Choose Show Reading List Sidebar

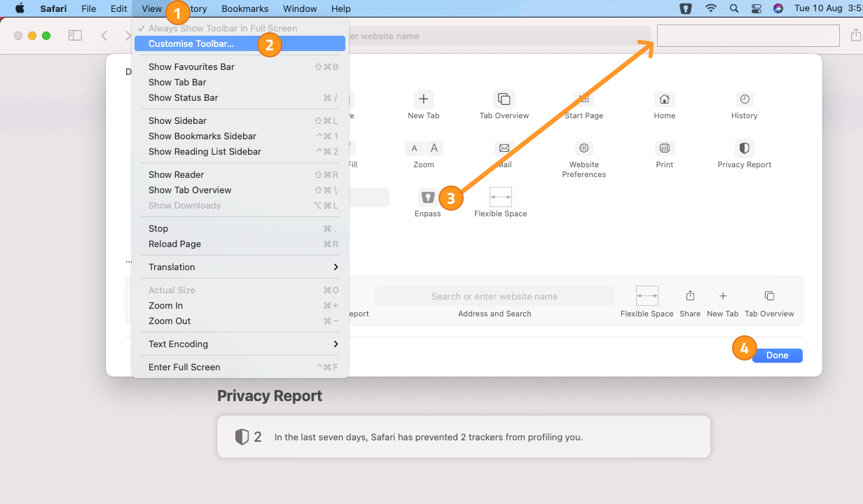pyautogui.click(x=240, y=151)
